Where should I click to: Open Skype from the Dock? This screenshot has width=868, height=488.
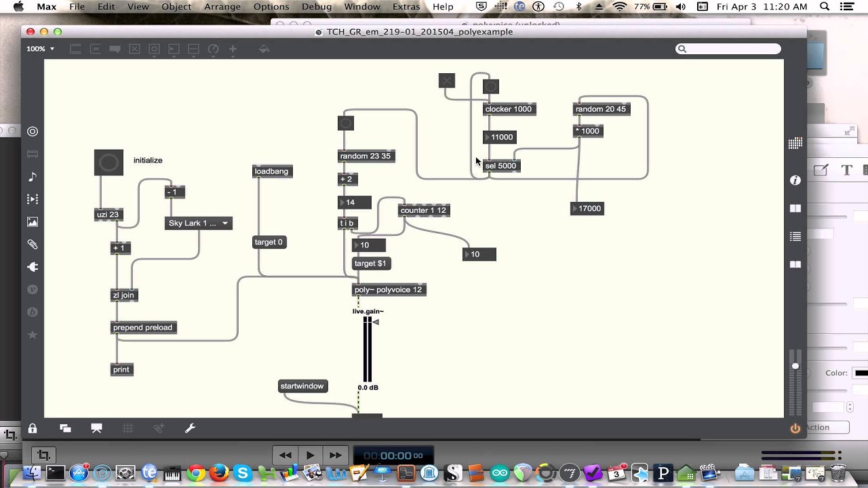click(x=243, y=473)
